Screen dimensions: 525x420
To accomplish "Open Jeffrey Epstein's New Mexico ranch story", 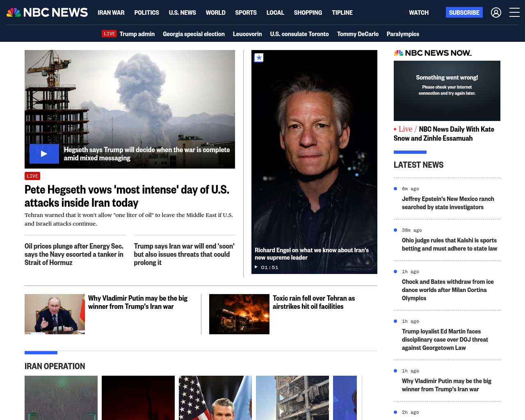I will coord(447,203).
